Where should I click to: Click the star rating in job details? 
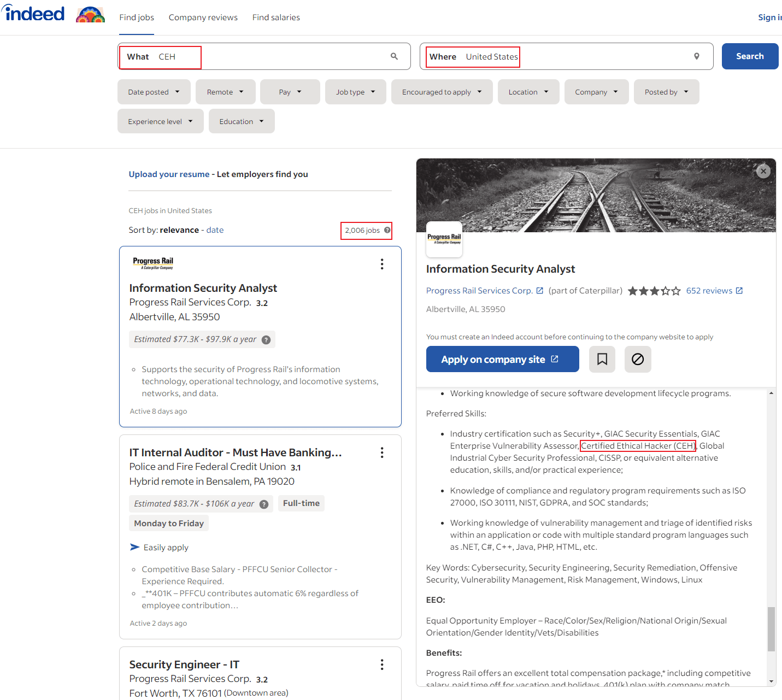tap(654, 291)
